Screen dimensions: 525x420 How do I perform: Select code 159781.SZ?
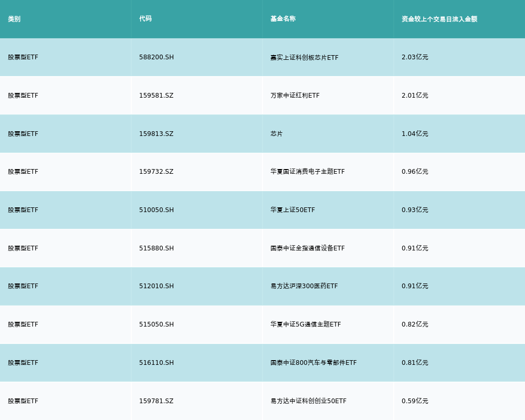[156, 401]
